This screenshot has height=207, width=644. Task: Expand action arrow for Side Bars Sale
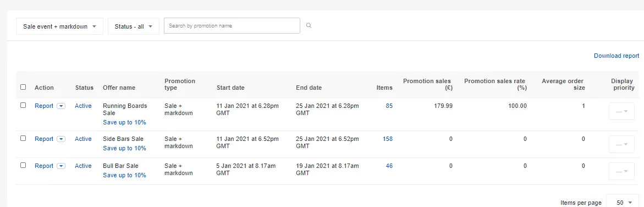61,139
